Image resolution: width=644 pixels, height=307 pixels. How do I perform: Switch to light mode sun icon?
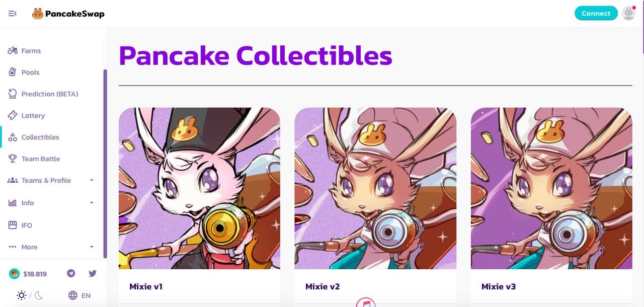click(21, 295)
